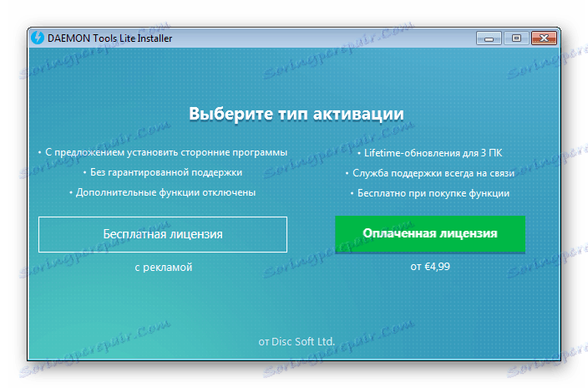Click 'Дополнительные функции отключены' text
This screenshot has height=388, width=588.
165,192
